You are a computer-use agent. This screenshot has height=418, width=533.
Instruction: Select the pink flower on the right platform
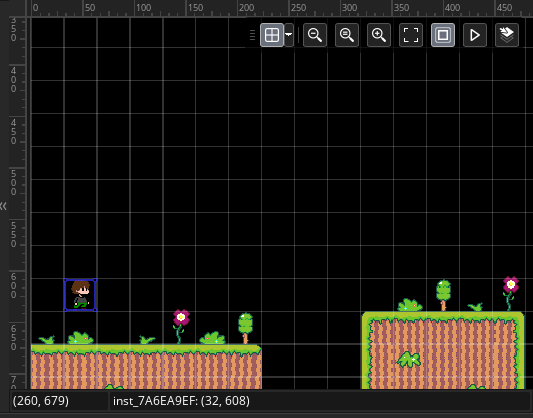pyautogui.click(x=511, y=293)
